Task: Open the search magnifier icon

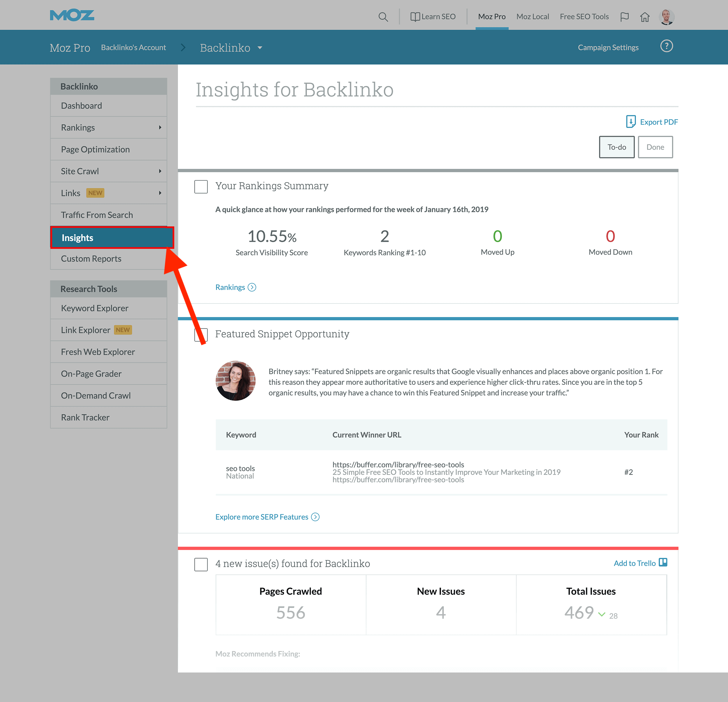Action: click(x=383, y=17)
